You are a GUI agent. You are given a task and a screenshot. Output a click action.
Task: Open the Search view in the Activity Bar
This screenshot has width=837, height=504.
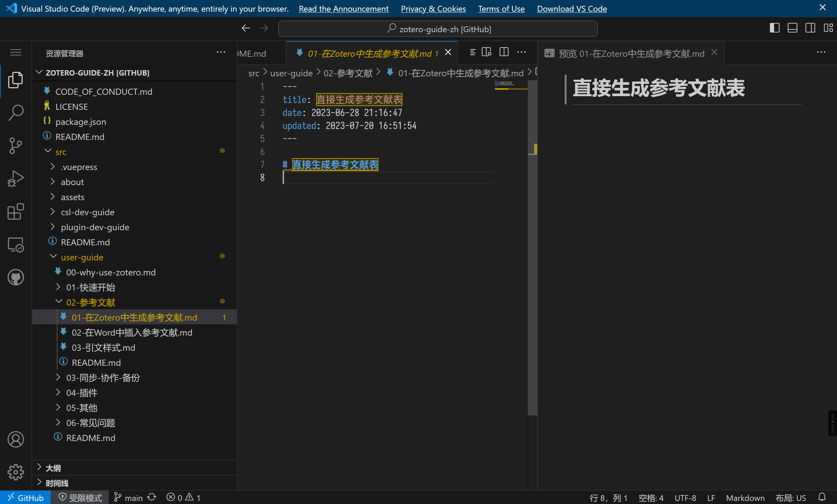click(x=15, y=112)
